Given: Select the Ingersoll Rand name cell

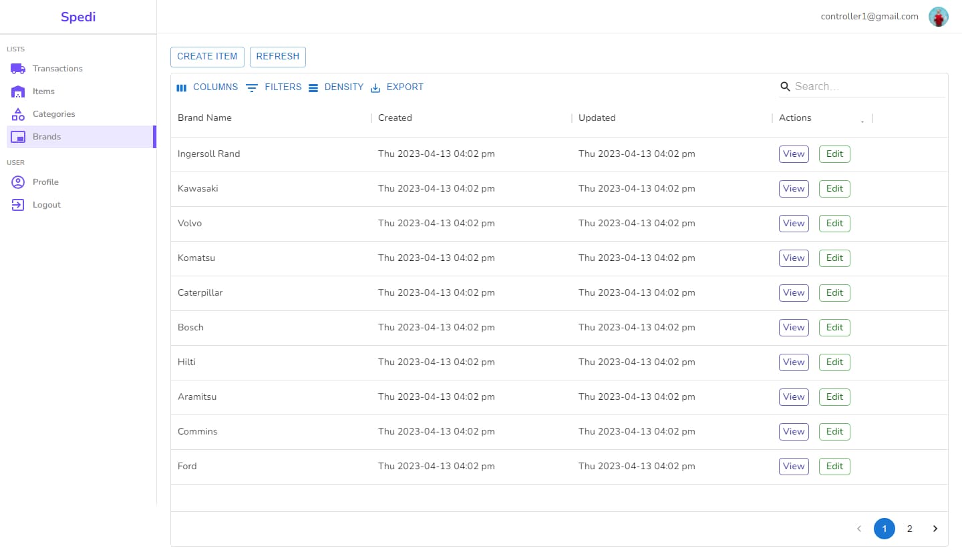Looking at the screenshot, I should 271,154.
